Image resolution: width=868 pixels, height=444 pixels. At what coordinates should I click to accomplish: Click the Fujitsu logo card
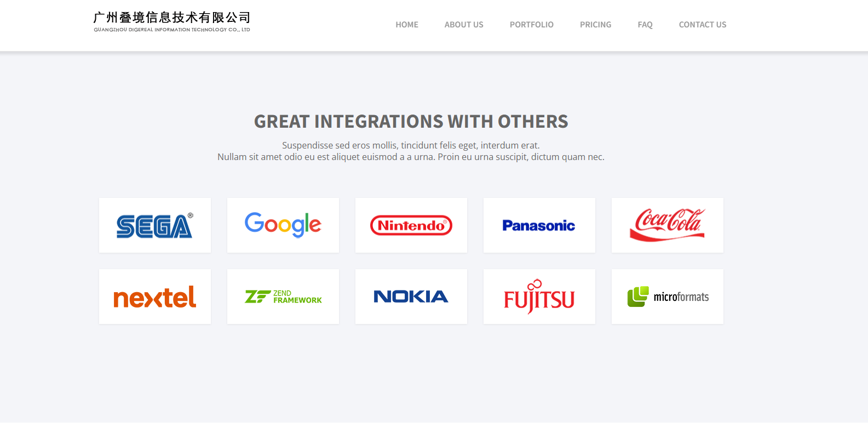539,297
